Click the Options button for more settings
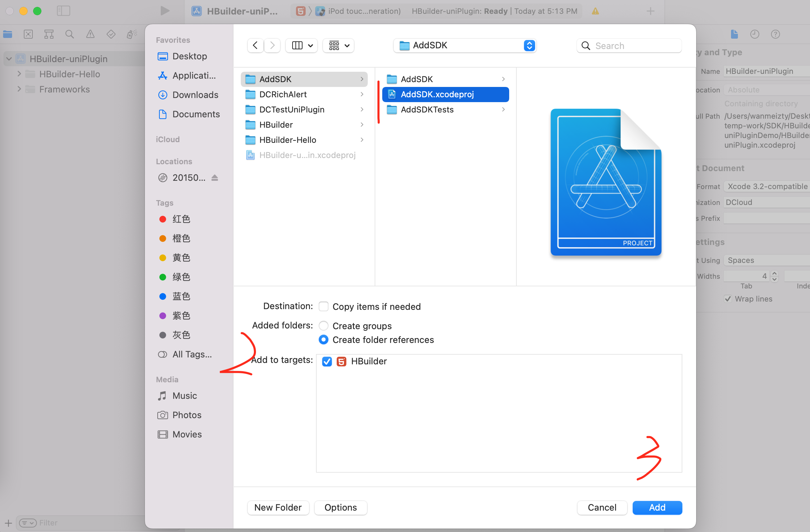Screen dimensions: 810x532 point(340,506)
